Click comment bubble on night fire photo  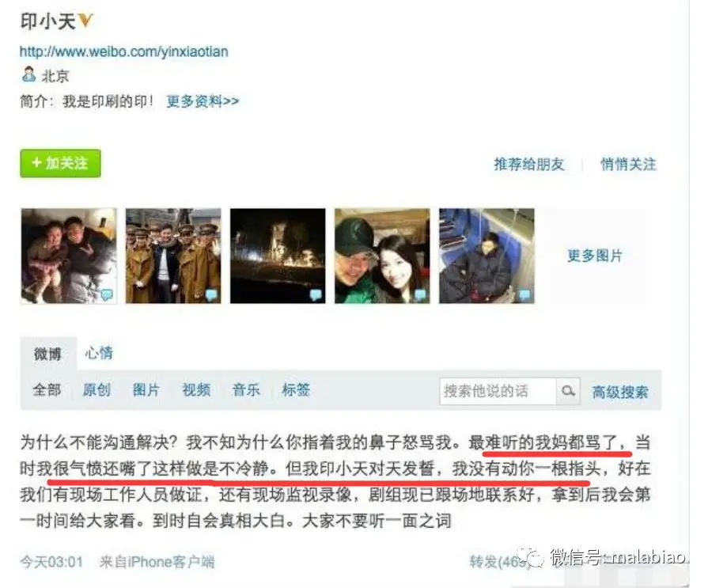click(316, 295)
